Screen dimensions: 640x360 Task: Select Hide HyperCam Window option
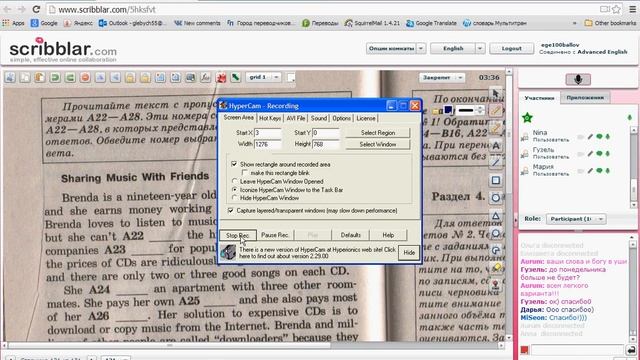[x=234, y=198]
